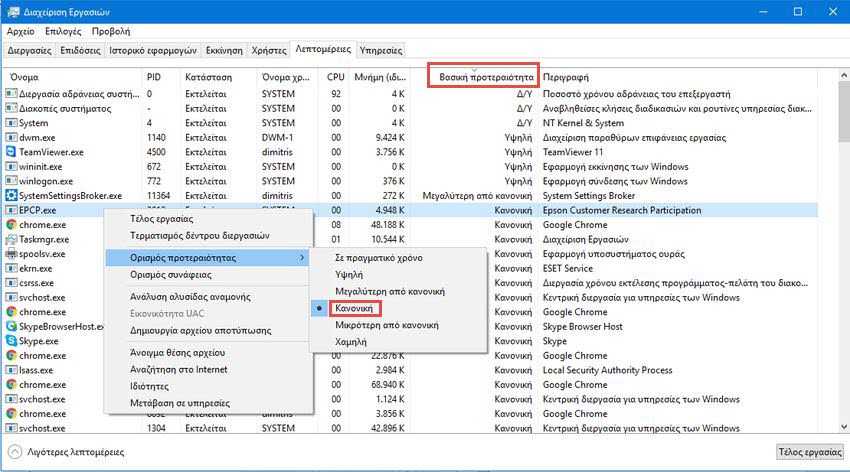This screenshot has width=850, height=472.
Task: Set priority to Υψηλή
Action: (349, 274)
